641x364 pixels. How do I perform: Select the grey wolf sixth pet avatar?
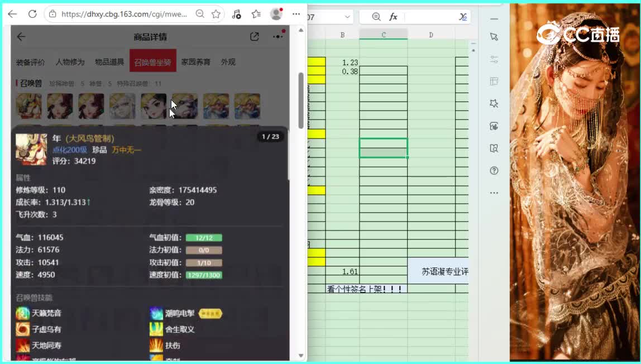pos(185,106)
